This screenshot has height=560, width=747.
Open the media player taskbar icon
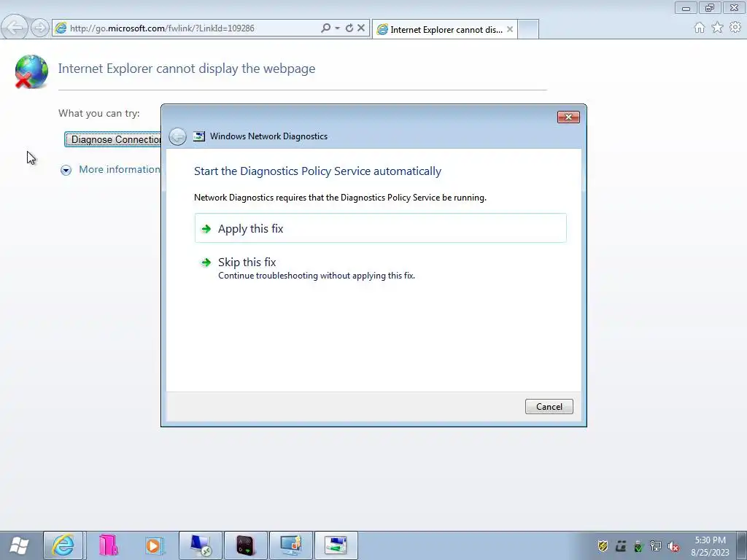click(153, 545)
